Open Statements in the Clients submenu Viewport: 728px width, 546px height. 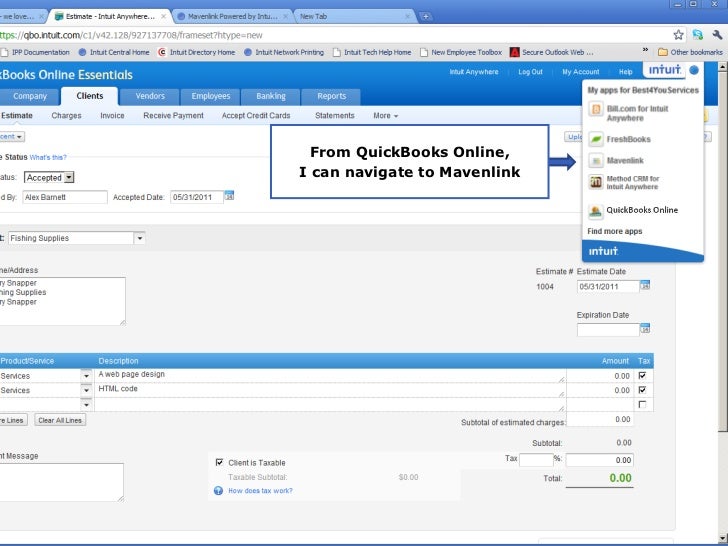click(x=335, y=116)
